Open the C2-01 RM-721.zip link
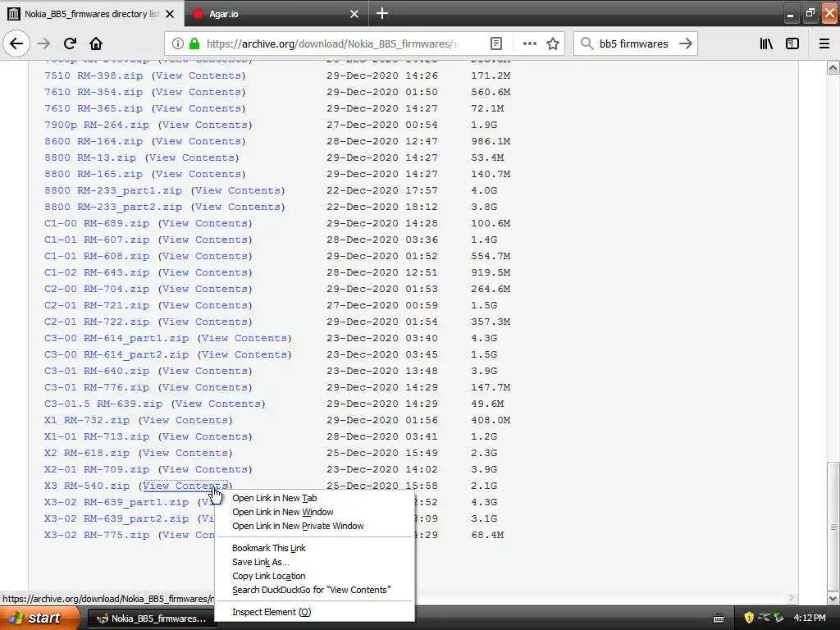 (x=97, y=305)
